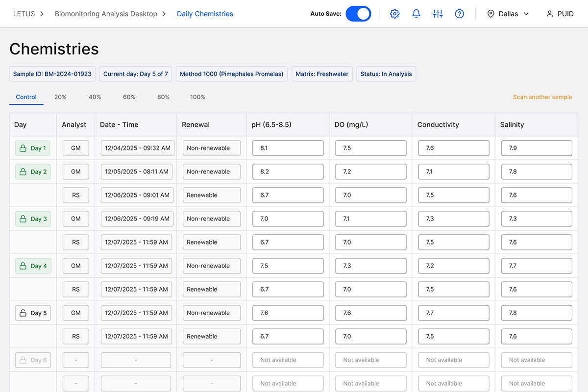Viewport: 588px width, 392px height.
Task: Select the 100% concentration tab
Action: coord(197,97)
